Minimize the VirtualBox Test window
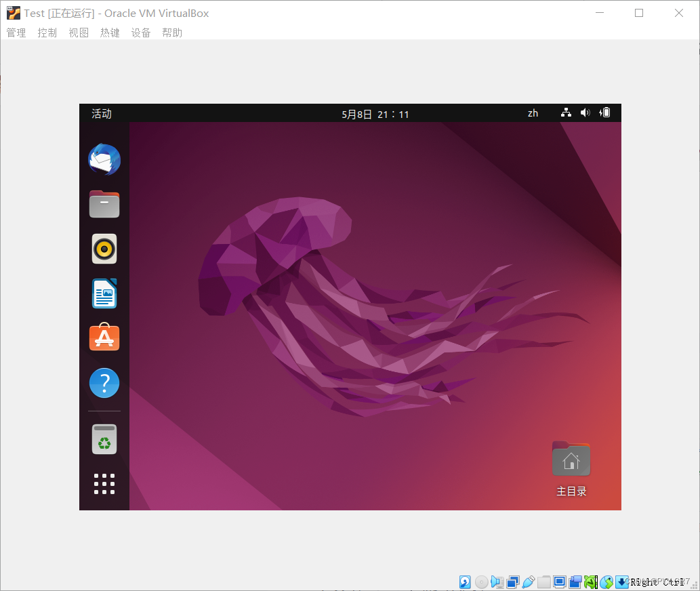 [600, 13]
